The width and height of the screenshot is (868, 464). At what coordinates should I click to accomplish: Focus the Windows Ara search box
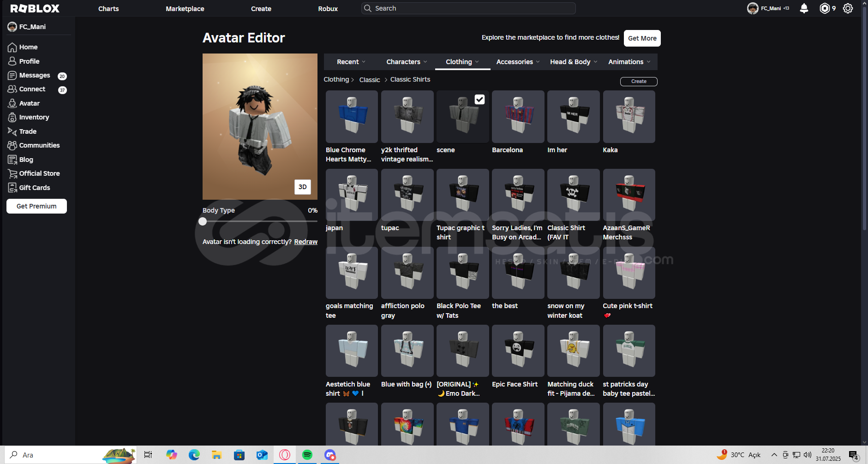pyautogui.click(x=71, y=455)
